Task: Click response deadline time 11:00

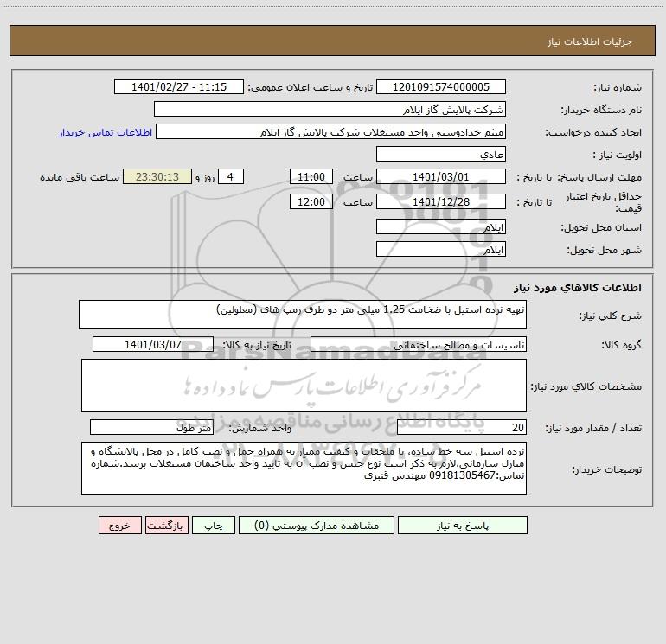Action: click(311, 176)
